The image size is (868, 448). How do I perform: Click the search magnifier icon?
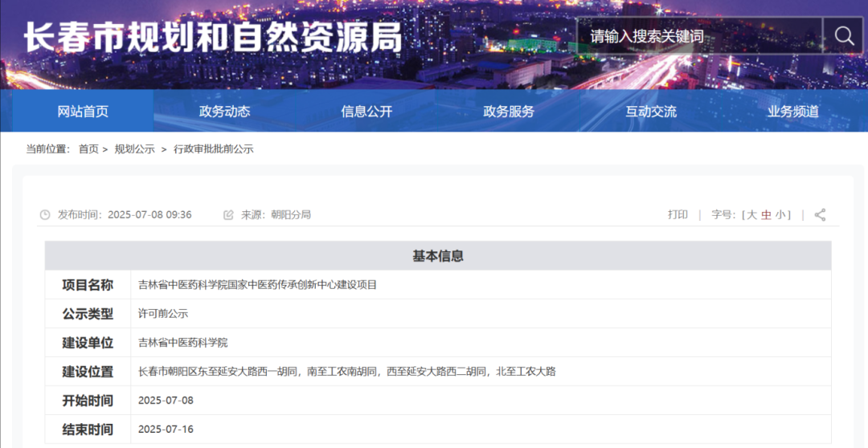pyautogui.click(x=844, y=36)
